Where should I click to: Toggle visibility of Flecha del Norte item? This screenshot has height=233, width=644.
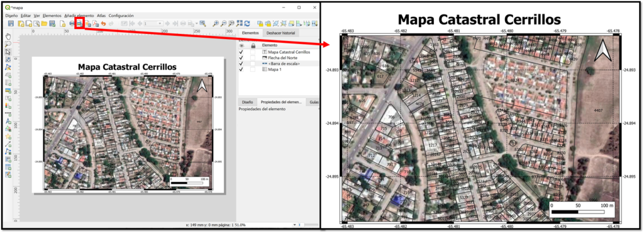tap(241, 58)
